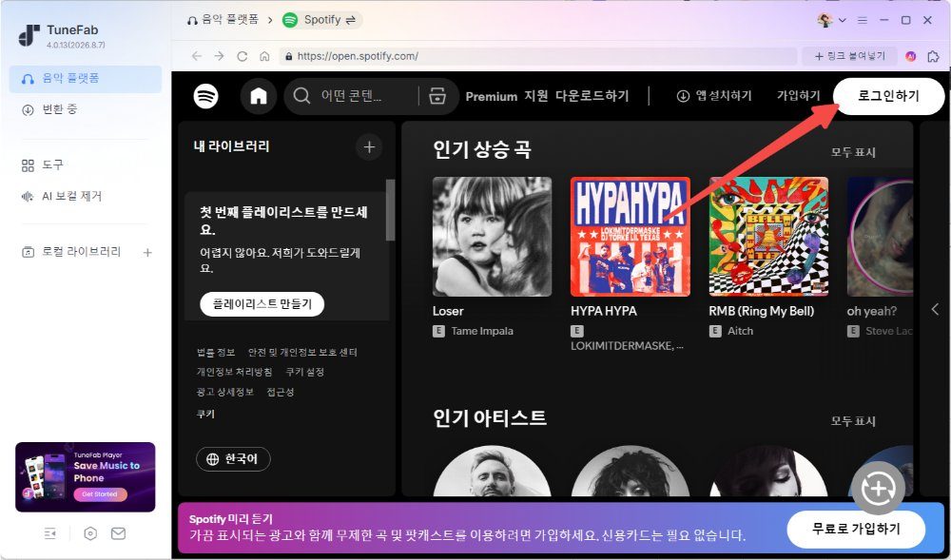
Task: Click 가입하기
Action: point(798,96)
